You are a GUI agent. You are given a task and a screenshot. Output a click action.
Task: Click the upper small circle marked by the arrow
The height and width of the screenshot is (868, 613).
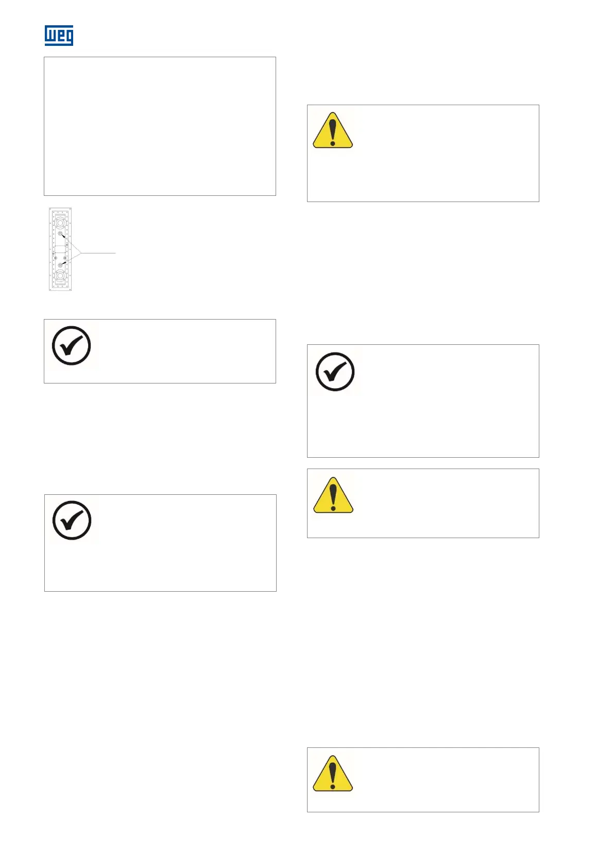point(60,234)
